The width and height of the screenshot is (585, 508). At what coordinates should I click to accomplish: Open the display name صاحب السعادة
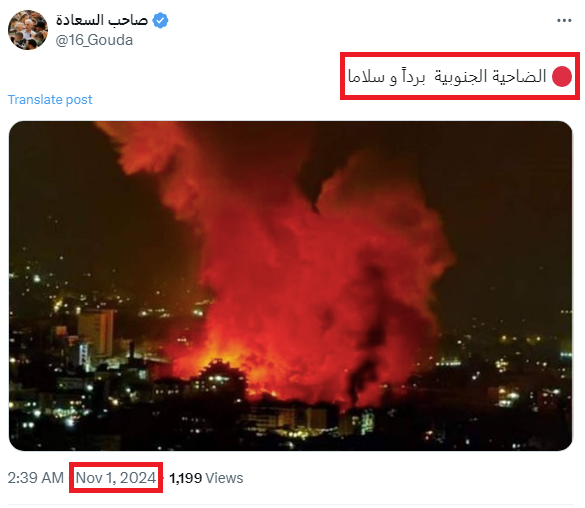pyautogui.click(x=102, y=20)
